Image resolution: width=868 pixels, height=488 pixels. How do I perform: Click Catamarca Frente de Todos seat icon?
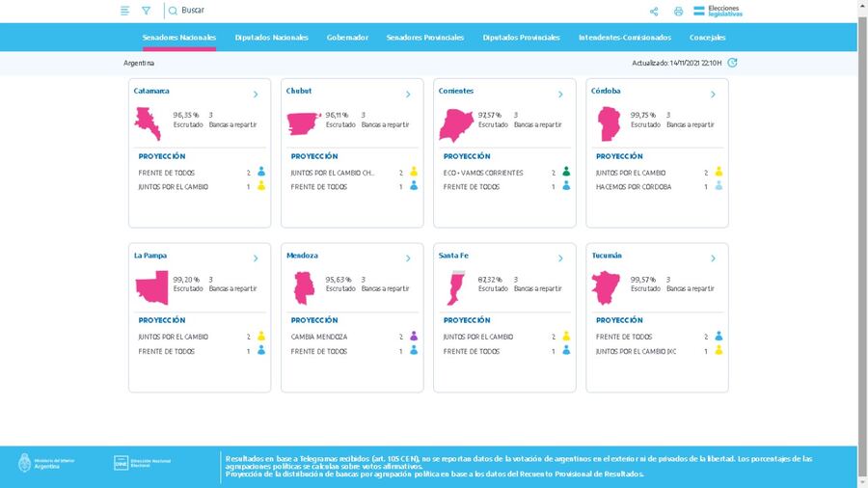261,172
